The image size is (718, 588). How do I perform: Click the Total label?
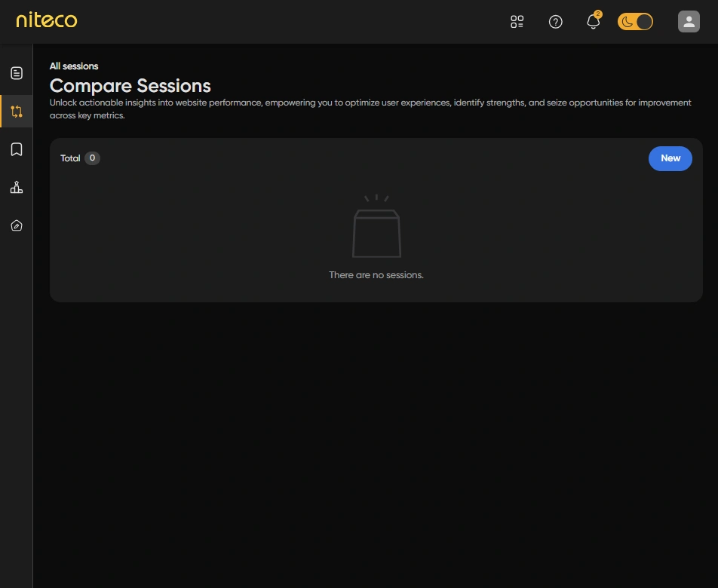coord(70,158)
